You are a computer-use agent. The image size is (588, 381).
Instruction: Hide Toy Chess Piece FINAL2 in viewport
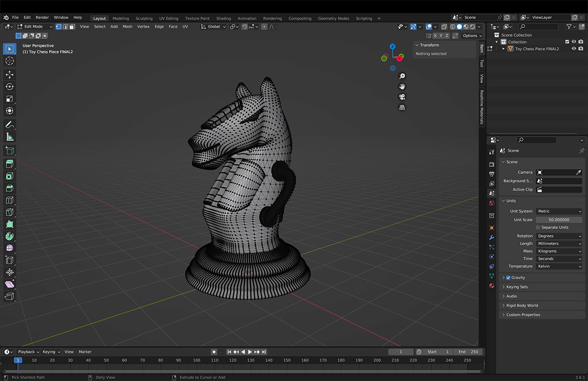[x=574, y=49]
